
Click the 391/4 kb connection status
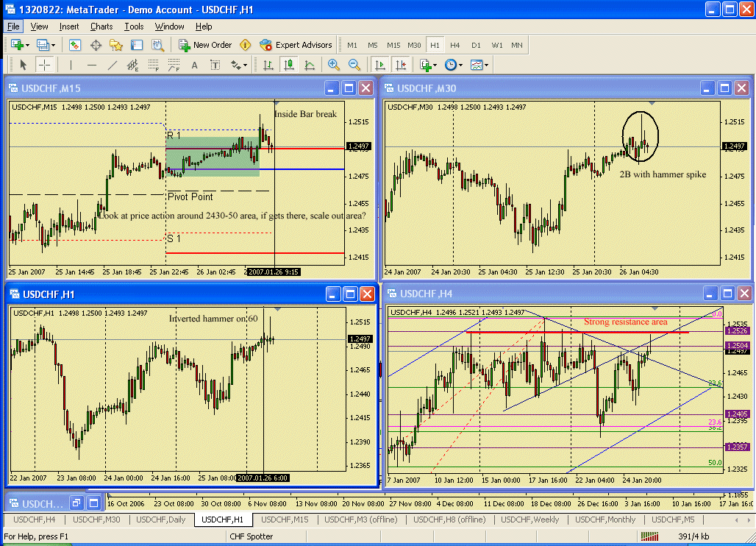(x=693, y=536)
